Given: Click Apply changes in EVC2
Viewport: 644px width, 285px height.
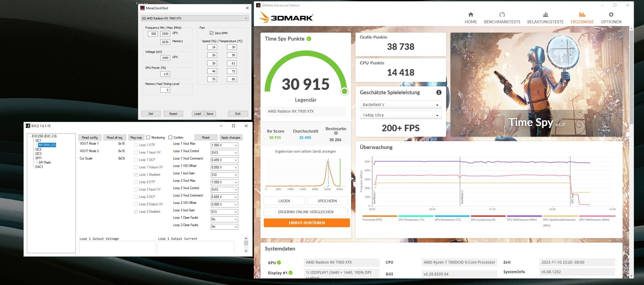Looking at the screenshot, I should click(x=231, y=138).
